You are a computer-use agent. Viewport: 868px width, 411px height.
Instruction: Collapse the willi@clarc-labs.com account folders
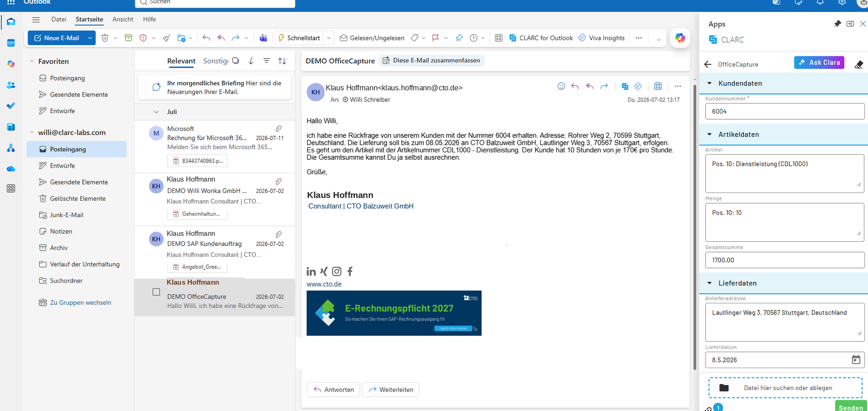click(x=32, y=132)
